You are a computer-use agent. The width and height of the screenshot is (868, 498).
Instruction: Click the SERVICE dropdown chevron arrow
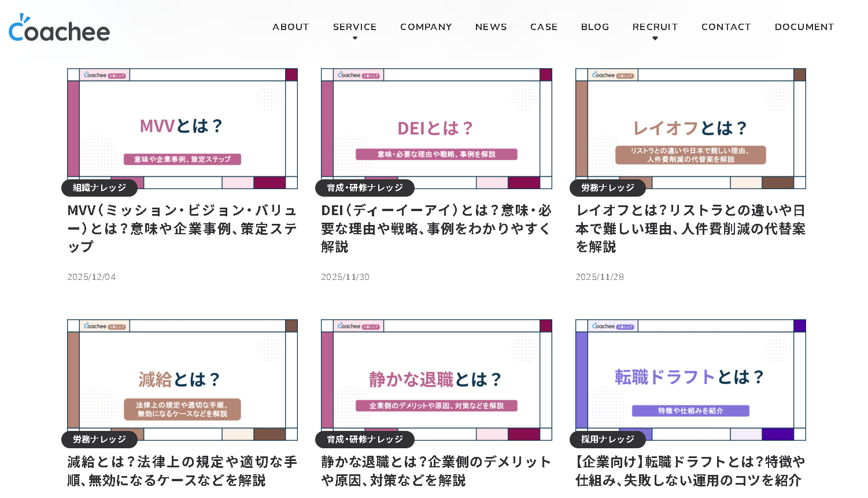[354, 39]
